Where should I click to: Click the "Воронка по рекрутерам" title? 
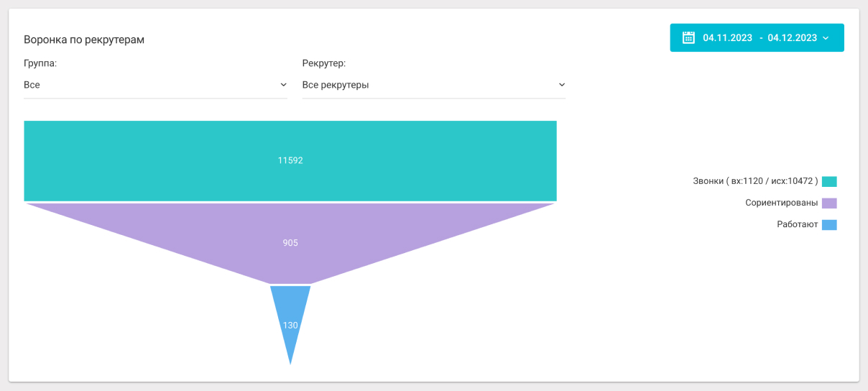(84, 40)
